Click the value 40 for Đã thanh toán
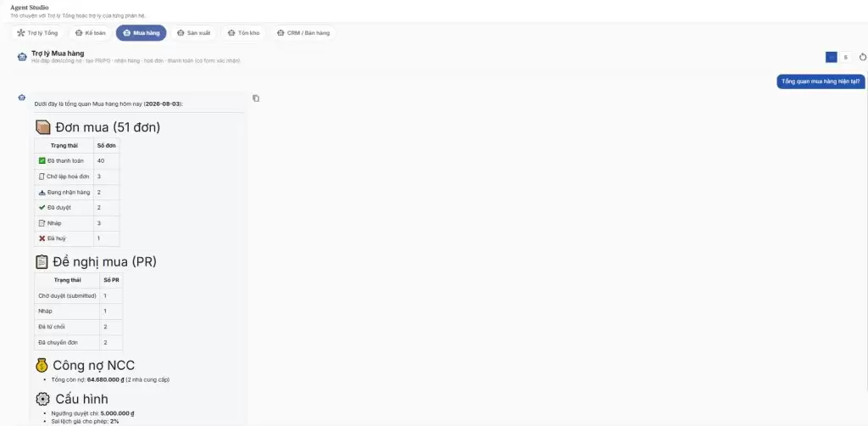Viewport: 868px width, 426px height. tap(100, 160)
